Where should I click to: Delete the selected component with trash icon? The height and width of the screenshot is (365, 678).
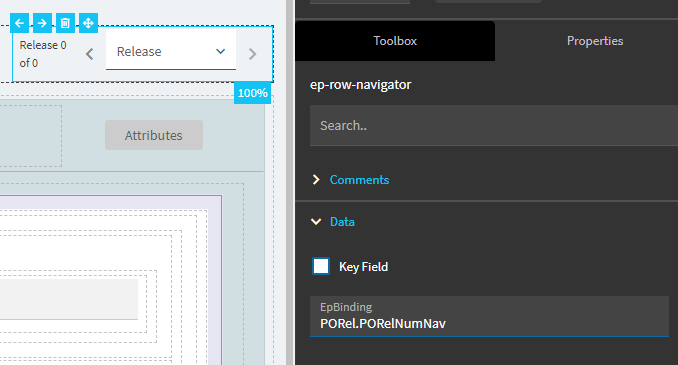click(x=65, y=23)
